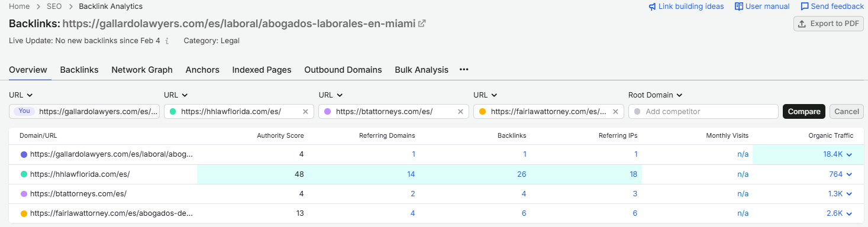Viewport: 868px width, 227px height.
Task: Go to the Indexed Pages tab
Action: click(x=262, y=70)
